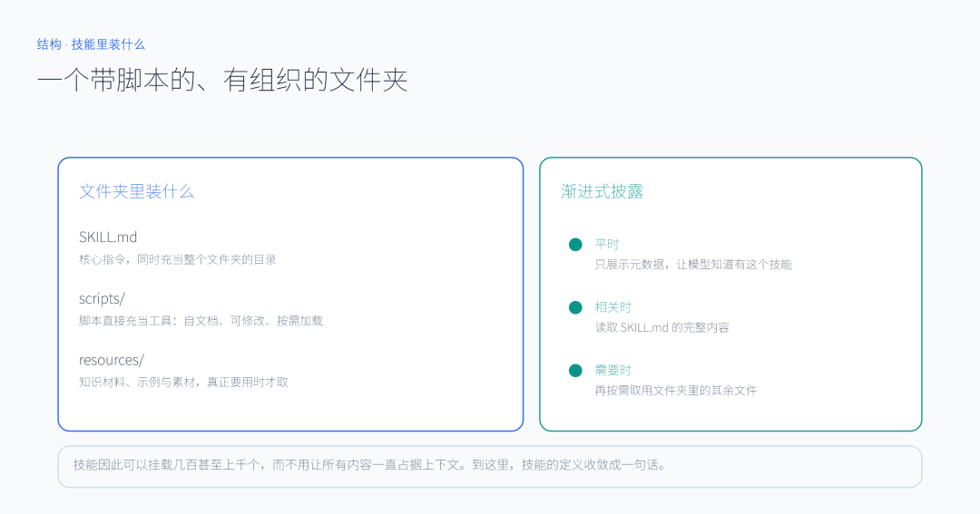Image resolution: width=980 pixels, height=514 pixels.
Task: Click the green bullet beside 需要时
Action: (x=575, y=371)
